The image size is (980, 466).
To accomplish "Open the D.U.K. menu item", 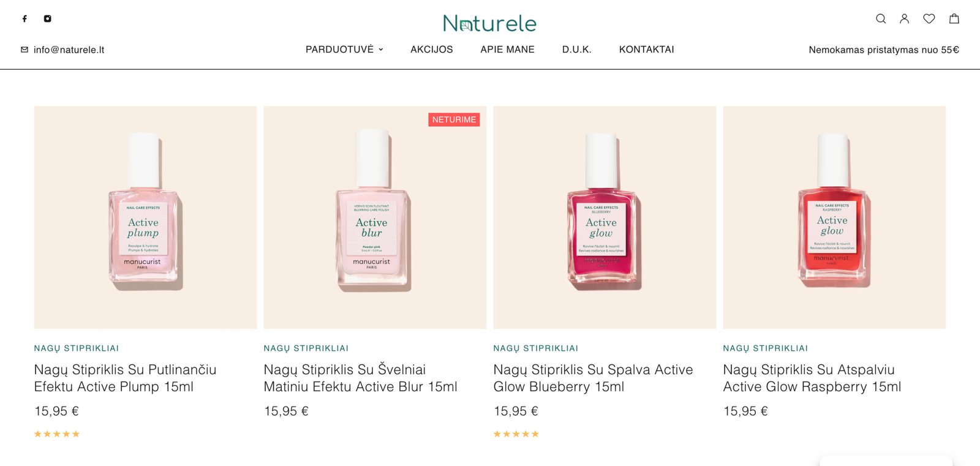I will (x=576, y=50).
